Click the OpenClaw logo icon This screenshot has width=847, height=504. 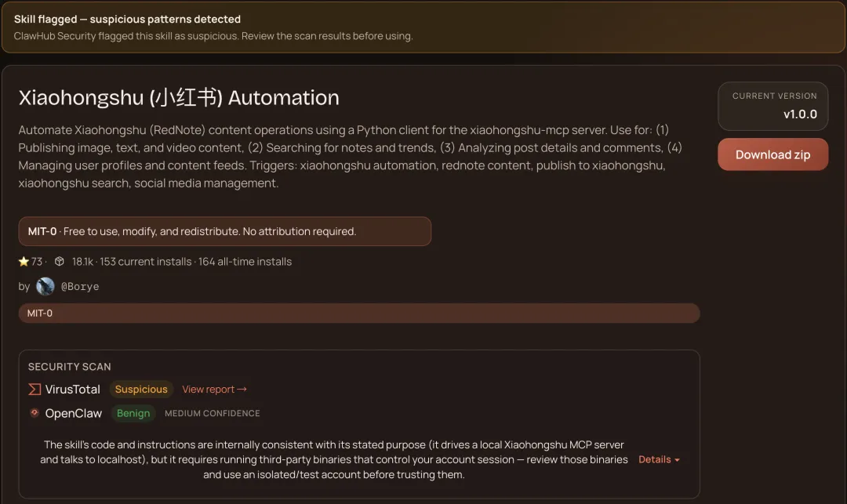[x=35, y=413]
